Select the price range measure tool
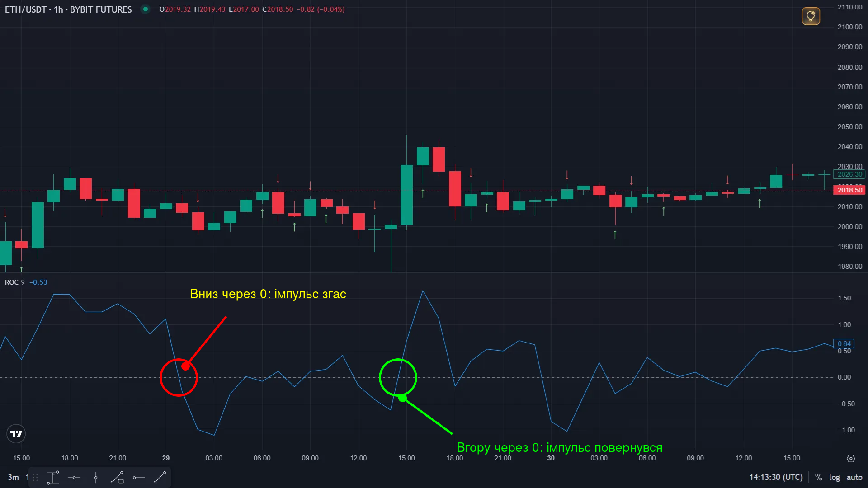The height and width of the screenshot is (488, 868). [x=53, y=478]
